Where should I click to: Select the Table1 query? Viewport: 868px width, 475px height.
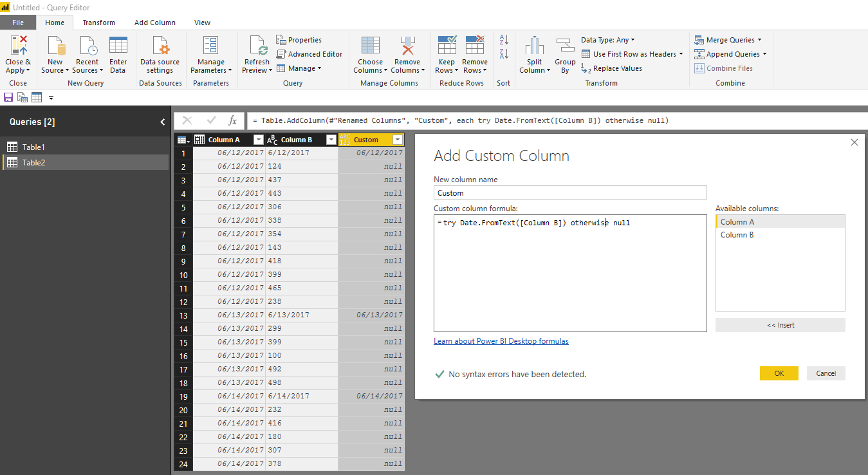point(86,147)
